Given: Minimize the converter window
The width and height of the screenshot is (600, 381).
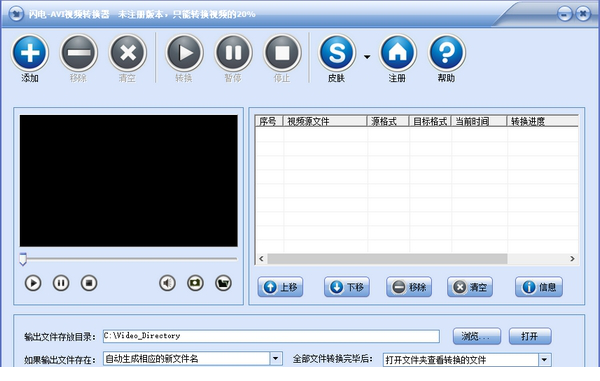Looking at the screenshot, I should [564, 14].
